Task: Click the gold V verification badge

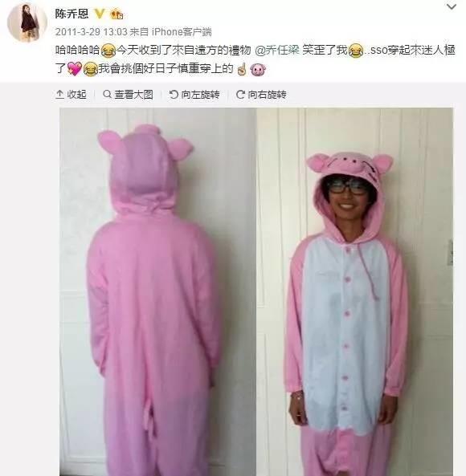Action: pos(100,14)
